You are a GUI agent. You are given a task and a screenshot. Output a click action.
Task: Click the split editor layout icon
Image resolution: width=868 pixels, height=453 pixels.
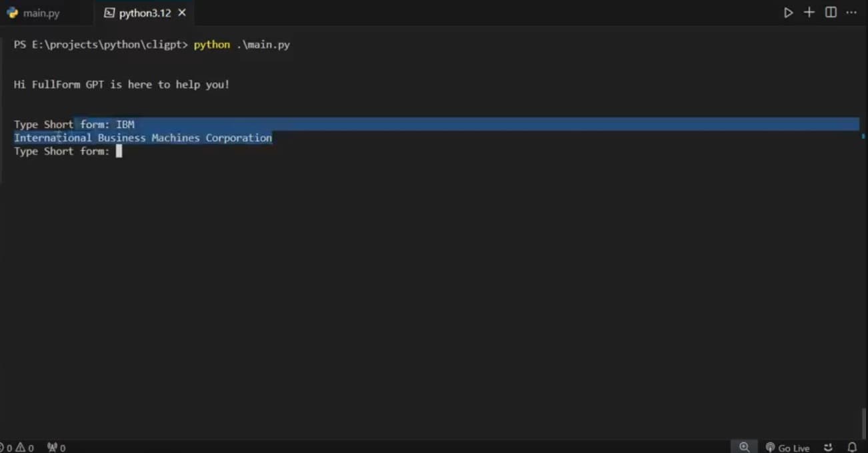831,13
